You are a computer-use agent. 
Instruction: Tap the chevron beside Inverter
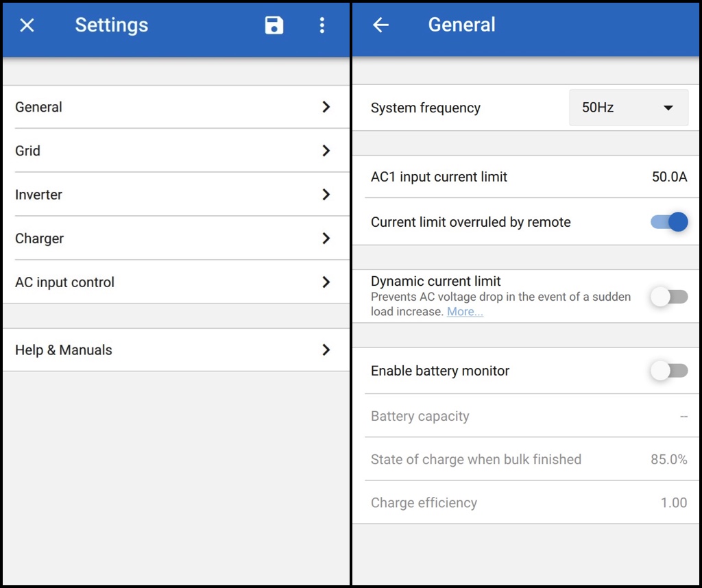(x=326, y=195)
